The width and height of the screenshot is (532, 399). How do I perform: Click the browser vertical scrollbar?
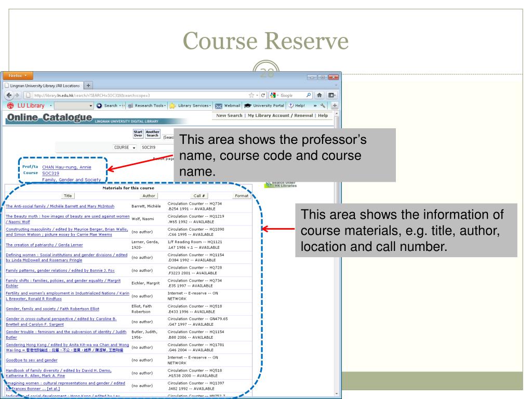click(337, 255)
